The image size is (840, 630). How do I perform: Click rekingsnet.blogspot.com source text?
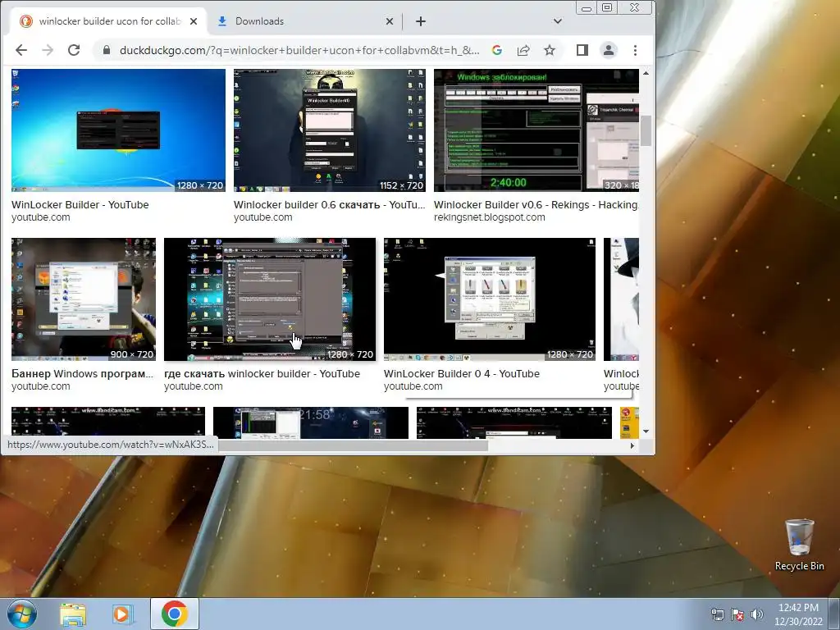489,217
